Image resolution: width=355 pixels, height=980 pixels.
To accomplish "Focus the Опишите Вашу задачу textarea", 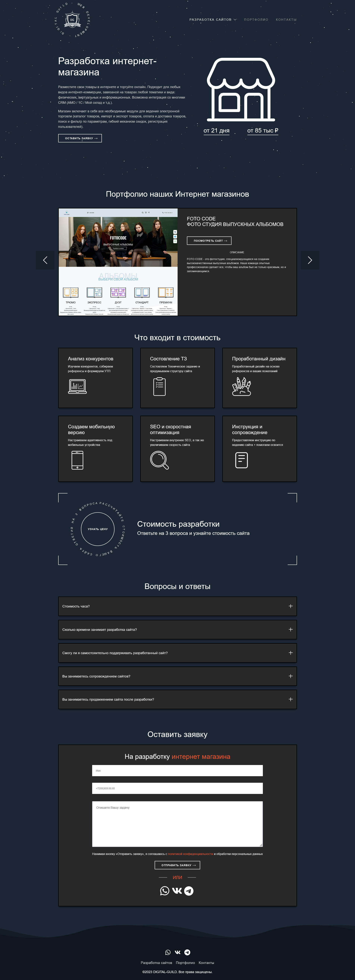I will 178,824.
